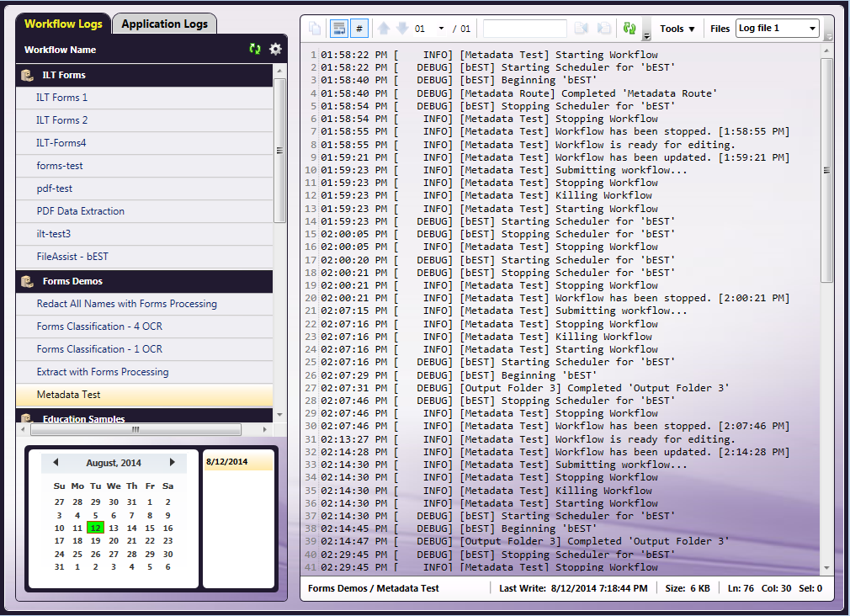Open the Log file 1 dropdown

coord(778,29)
